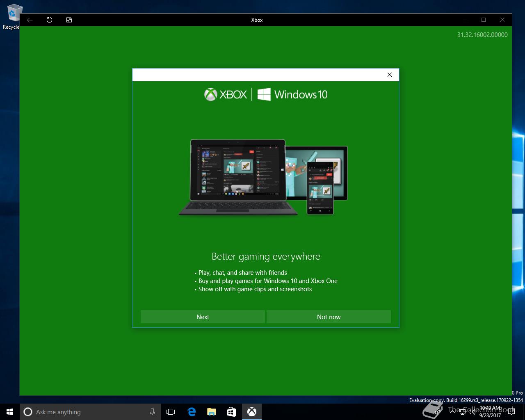Screen dimensions: 525x420
Task: Close the Xbox welcome dialog
Action: tap(390, 75)
